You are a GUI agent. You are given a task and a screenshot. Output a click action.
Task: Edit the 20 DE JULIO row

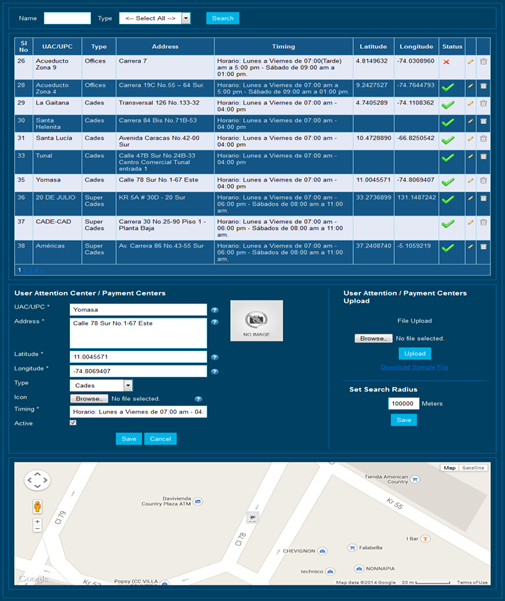[470, 198]
